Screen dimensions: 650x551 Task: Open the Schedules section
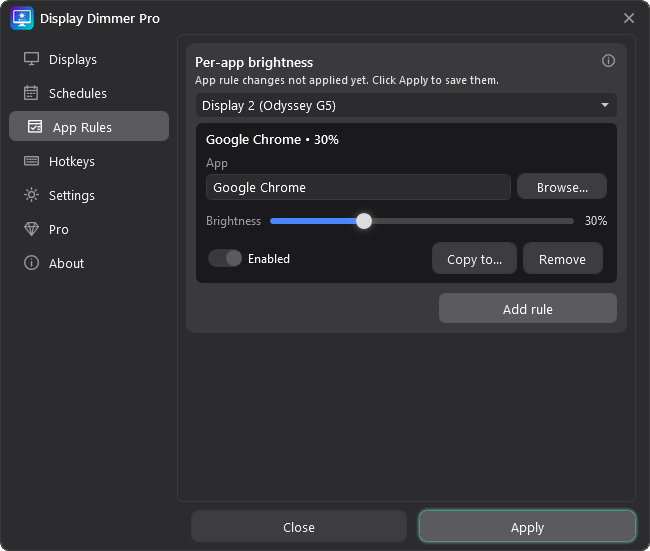point(89,93)
